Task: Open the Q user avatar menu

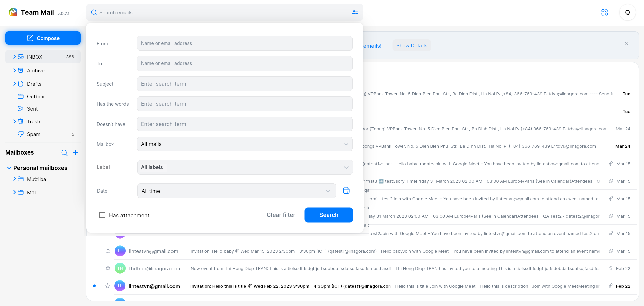Action: pyautogui.click(x=627, y=12)
